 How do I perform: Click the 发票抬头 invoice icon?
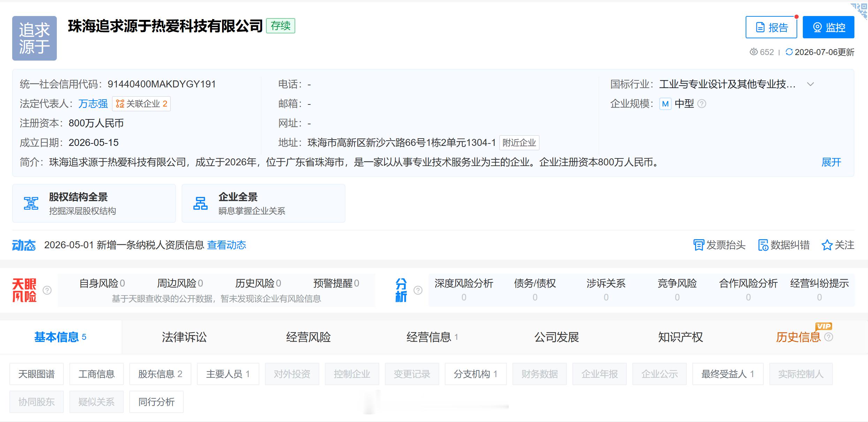[x=698, y=245]
